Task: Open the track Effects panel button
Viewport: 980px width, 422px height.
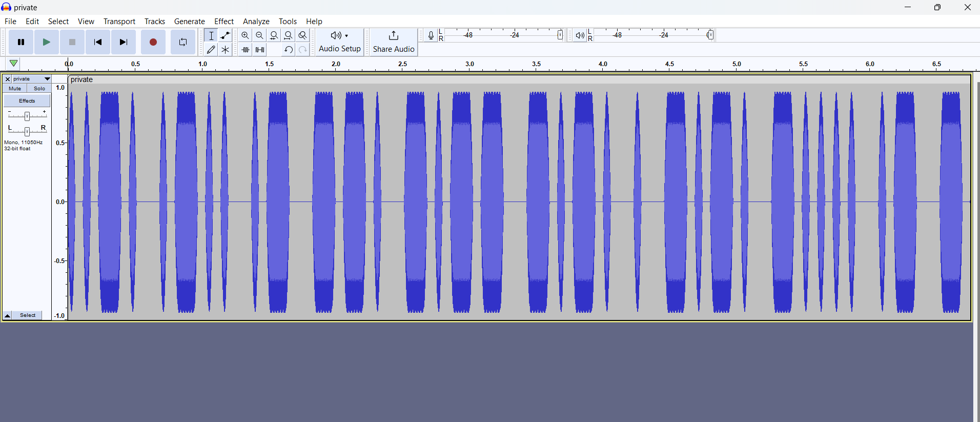Action: (27, 101)
